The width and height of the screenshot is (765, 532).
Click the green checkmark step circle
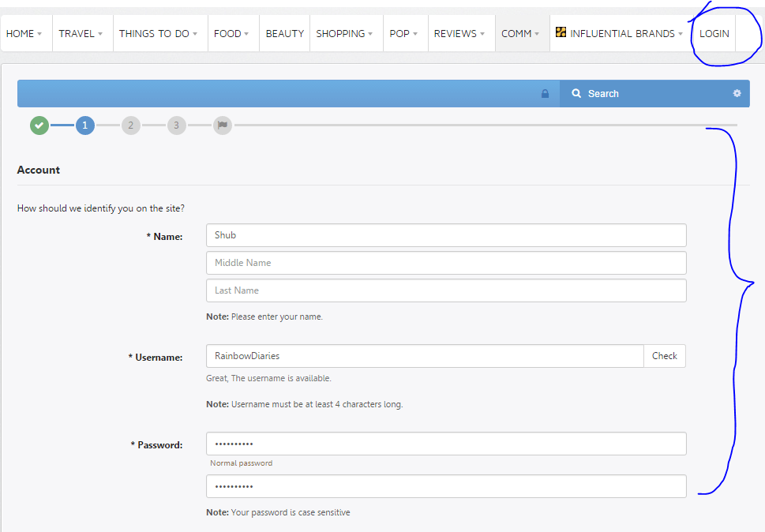click(39, 126)
